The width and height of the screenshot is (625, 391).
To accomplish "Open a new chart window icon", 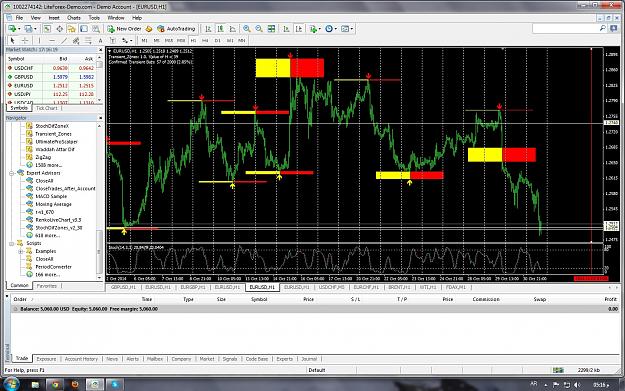I will (12, 29).
